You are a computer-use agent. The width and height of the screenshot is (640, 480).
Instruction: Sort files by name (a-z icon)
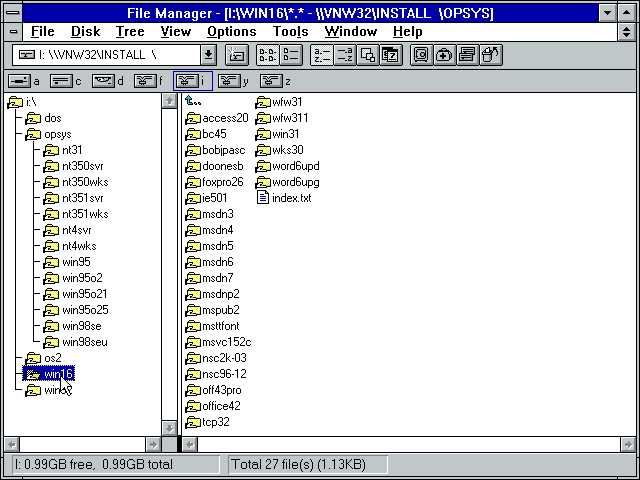(322, 55)
